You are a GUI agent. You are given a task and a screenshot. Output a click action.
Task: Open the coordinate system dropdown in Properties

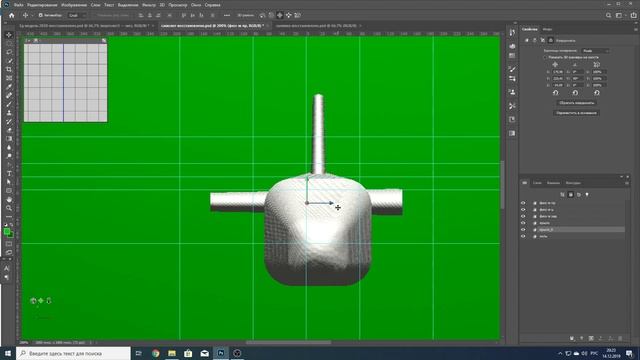(x=596, y=51)
